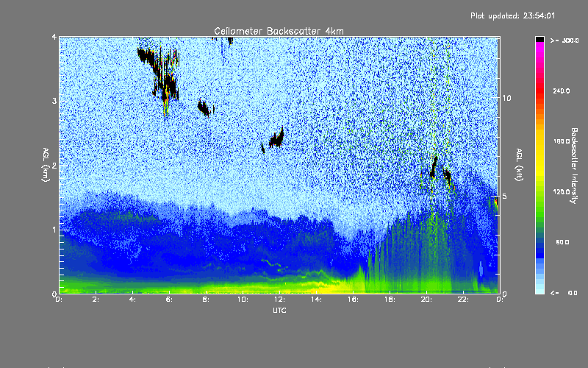Click the '10' tick on kft axis
Image resolution: width=588 pixels, height=368 pixels.
pos(506,98)
